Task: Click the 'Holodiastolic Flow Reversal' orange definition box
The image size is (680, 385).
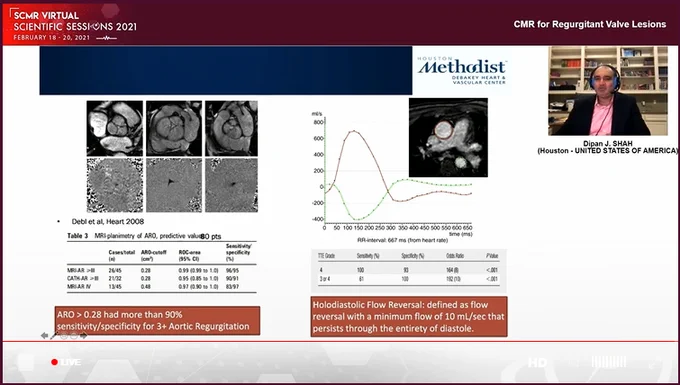Action: [409, 316]
